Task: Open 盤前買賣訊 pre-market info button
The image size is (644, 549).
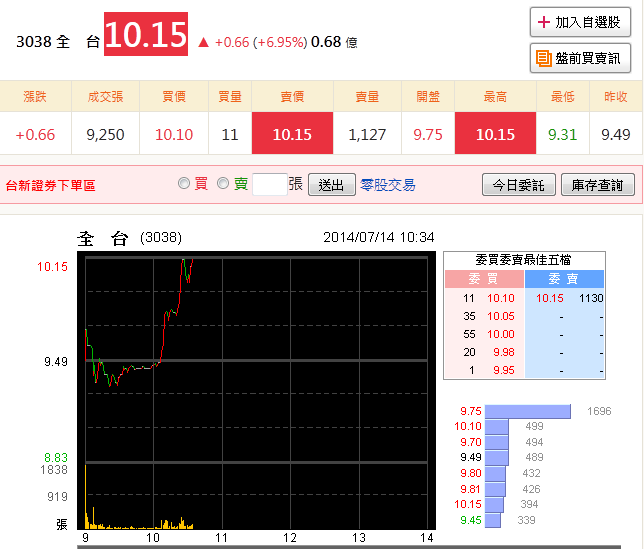Action: (580, 58)
